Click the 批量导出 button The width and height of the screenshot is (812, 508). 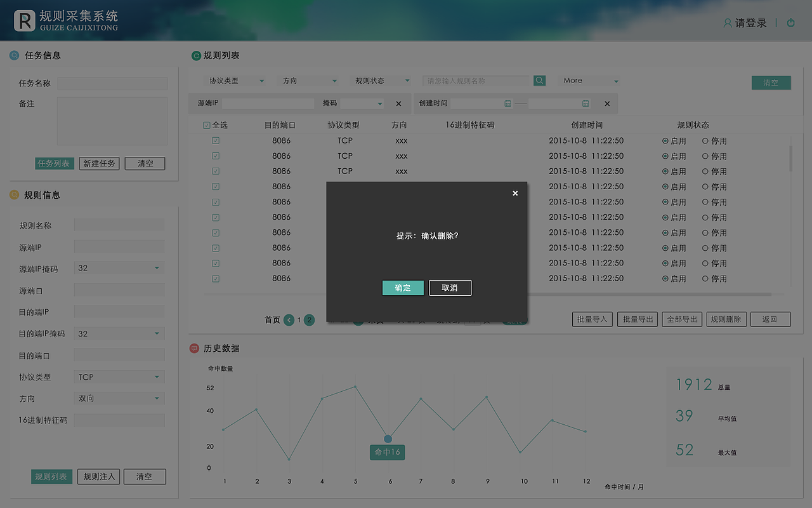638,319
